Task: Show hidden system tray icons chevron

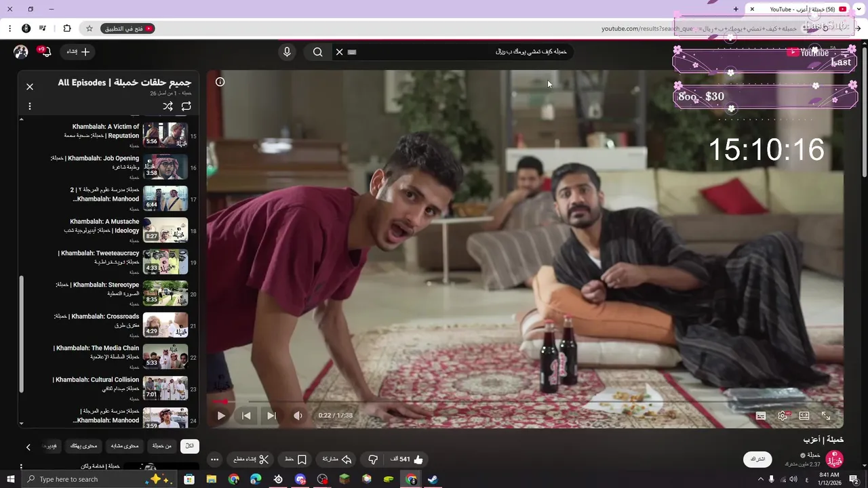Action: coord(761,479)
